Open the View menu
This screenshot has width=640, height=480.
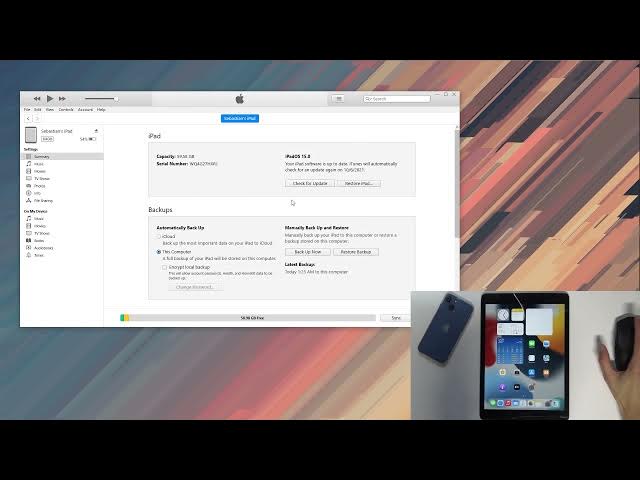(x=50, y=110)
